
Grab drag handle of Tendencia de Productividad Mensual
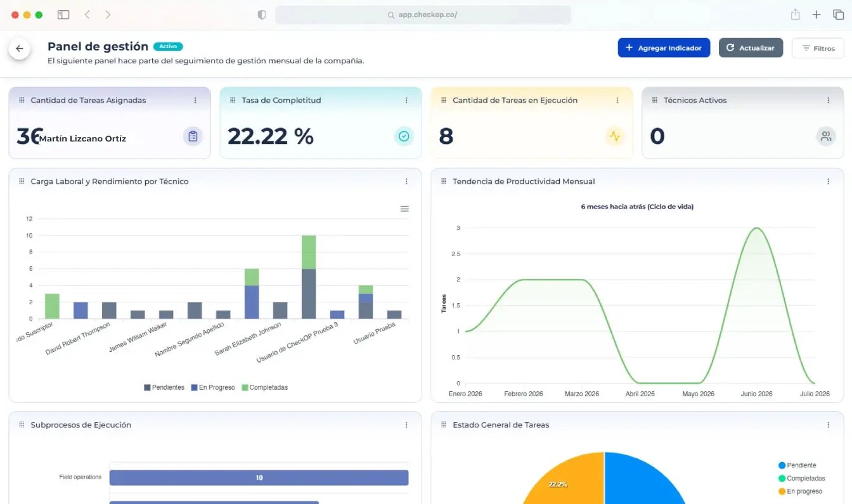(444, 181)
